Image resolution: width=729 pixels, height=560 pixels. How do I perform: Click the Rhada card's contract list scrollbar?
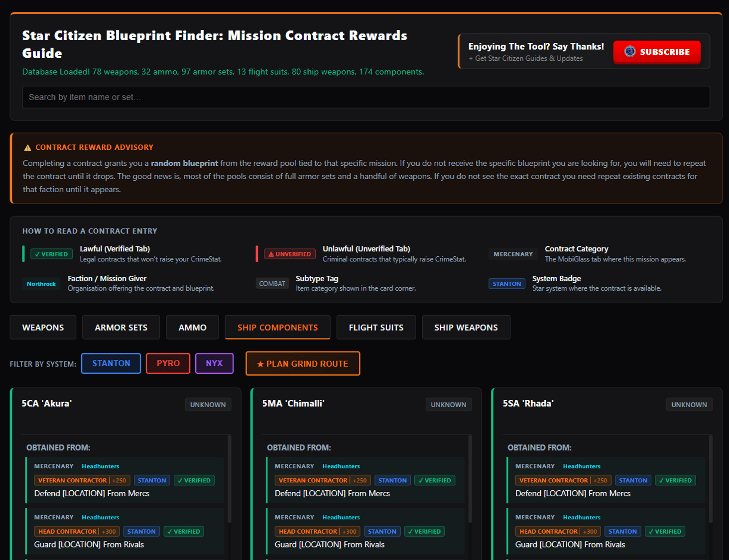coord(711,479)
